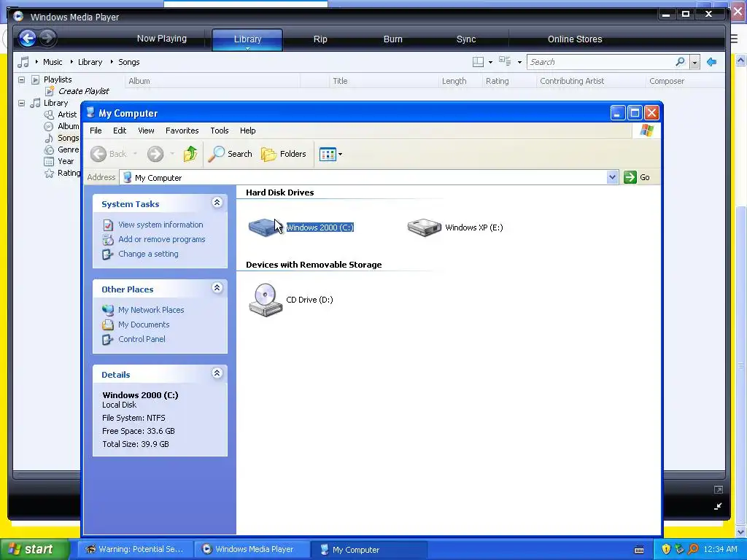Image resolution: width=747 pixels, height=560 pixels.
Task: Open the Back history dropdown arrow
Action: 135,154
